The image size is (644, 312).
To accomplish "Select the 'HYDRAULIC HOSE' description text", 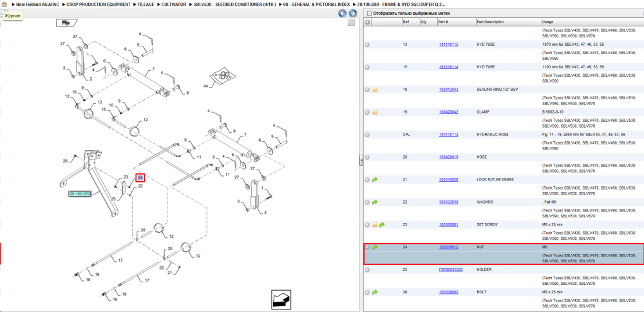I will [492, 135].
